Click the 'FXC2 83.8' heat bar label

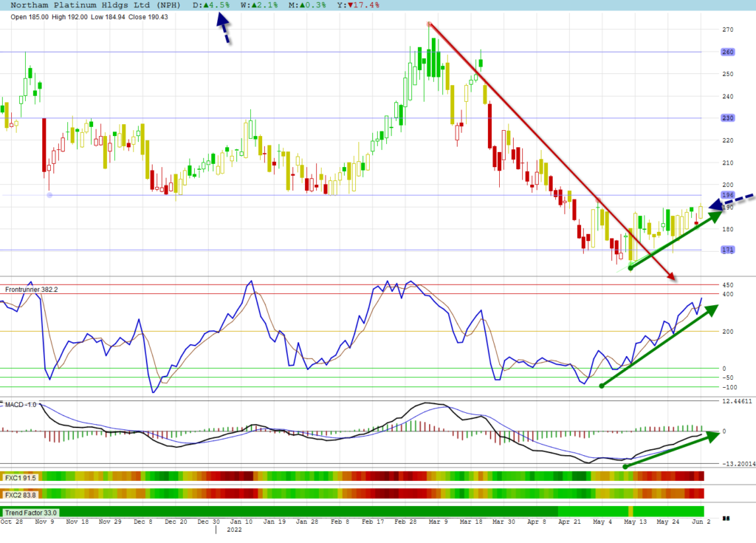(x=20, y=495)
